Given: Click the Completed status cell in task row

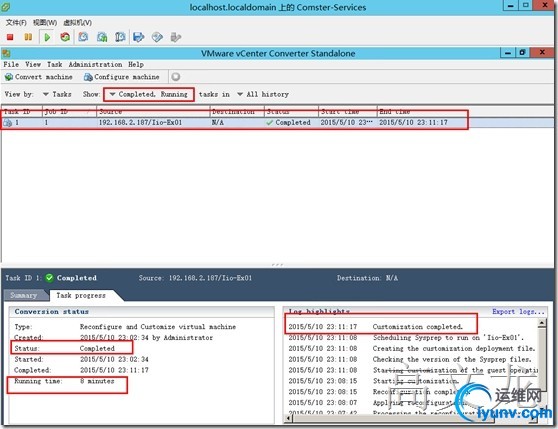Looking at the screenshot, I should click(289, 123).
